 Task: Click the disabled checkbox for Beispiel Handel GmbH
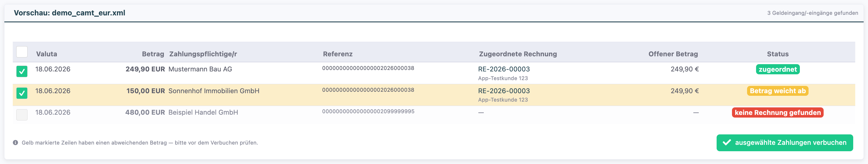[x=22, y=115]
